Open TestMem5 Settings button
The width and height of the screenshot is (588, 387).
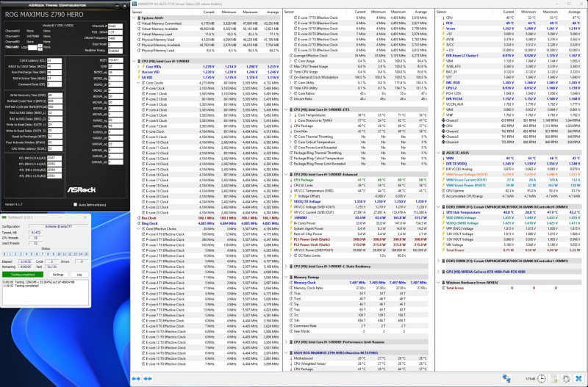pos(58,275)
